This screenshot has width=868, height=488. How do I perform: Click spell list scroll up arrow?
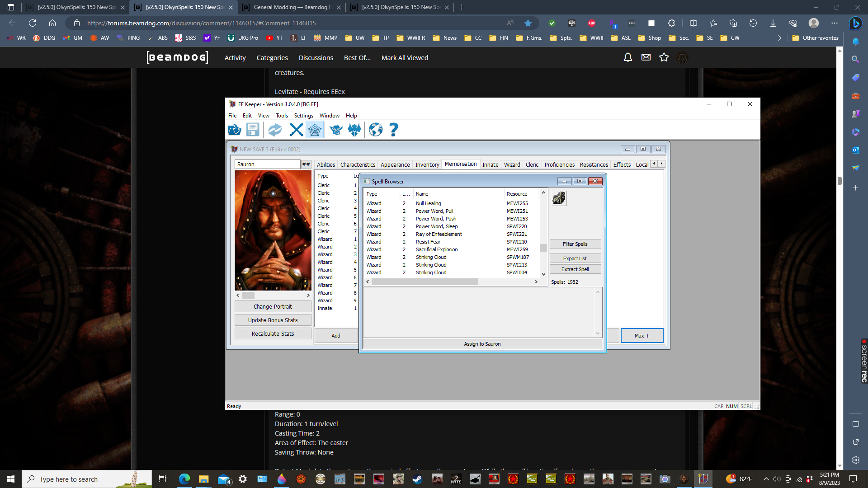543,193
